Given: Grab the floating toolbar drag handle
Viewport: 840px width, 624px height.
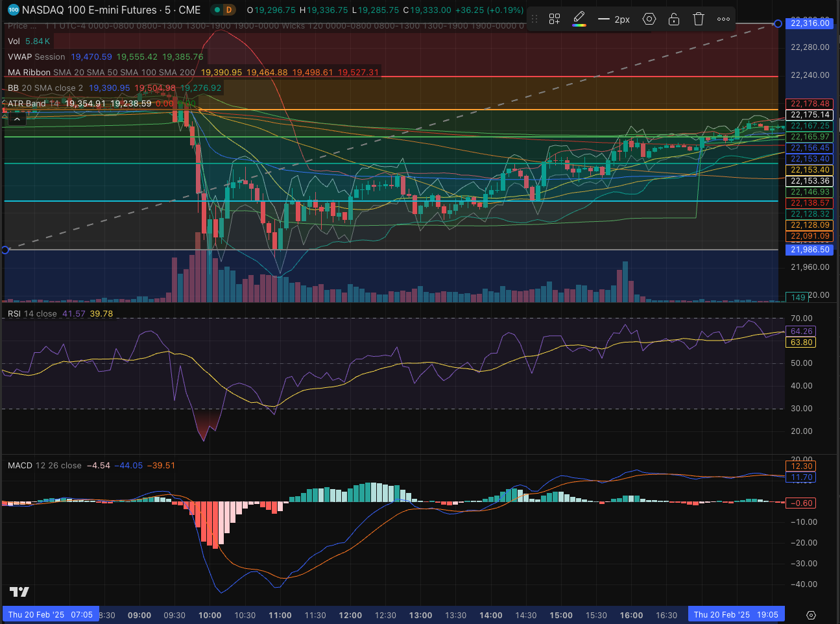Looking at the screenshot, I should [535, 19].
